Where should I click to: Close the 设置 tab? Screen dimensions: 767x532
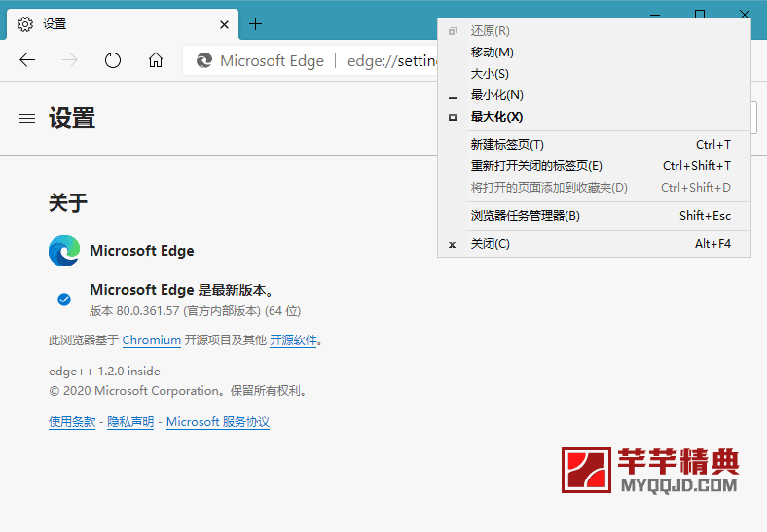tap(224, 24)
